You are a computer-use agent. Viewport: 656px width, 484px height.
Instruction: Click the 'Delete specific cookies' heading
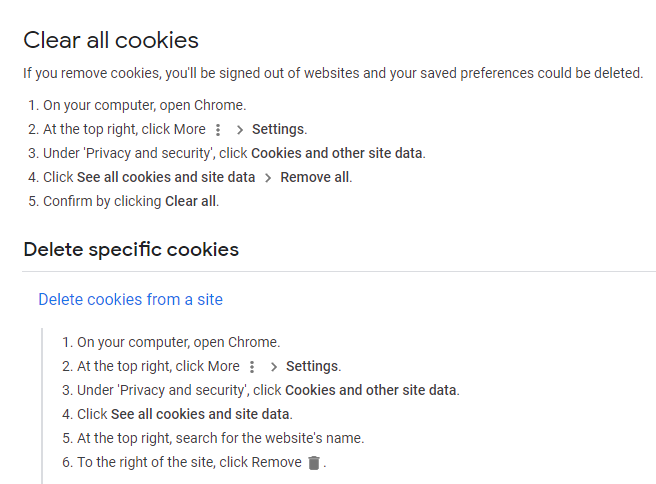click(131, 250)
